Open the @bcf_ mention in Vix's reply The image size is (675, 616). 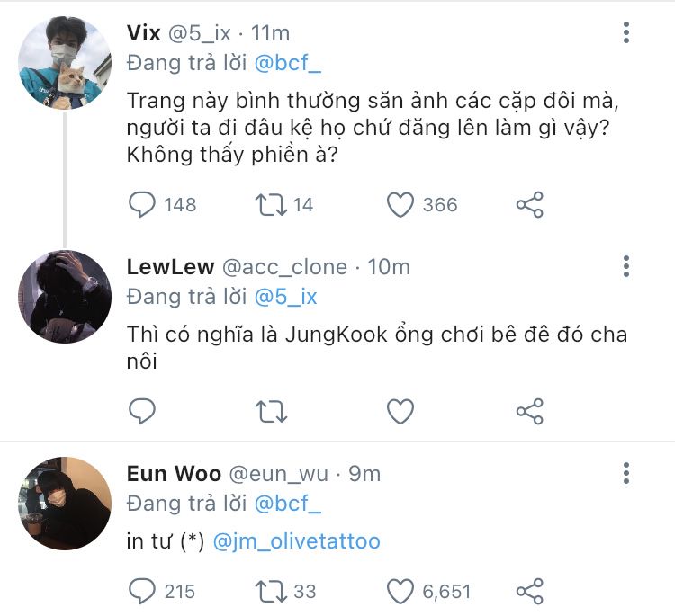coord(288,64)
